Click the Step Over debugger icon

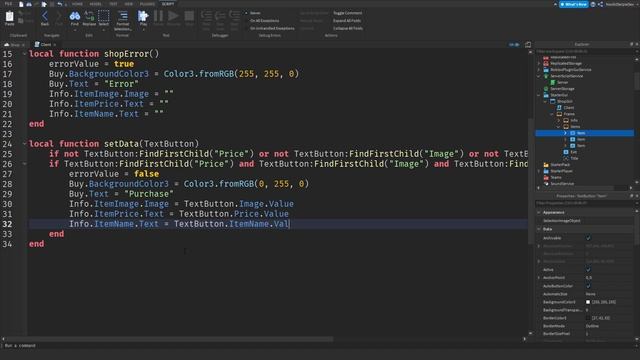[x=220, y=16]
